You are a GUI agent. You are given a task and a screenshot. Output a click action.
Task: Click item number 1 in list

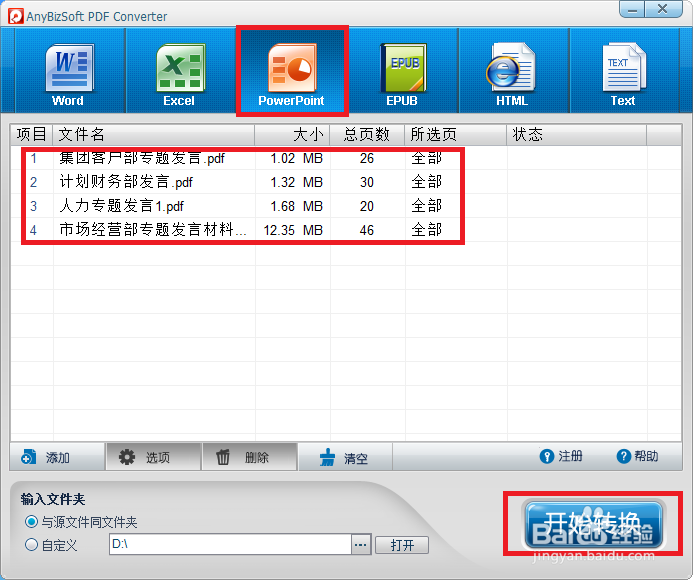34,158
